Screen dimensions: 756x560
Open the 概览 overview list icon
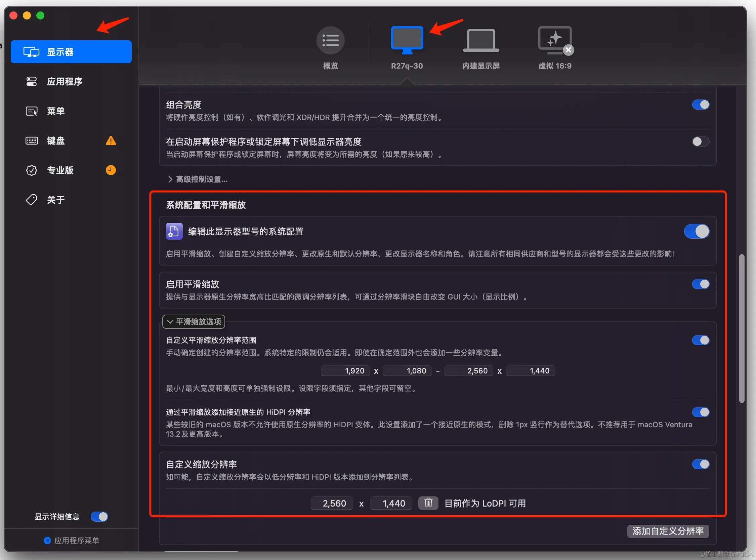pos(330,41)
